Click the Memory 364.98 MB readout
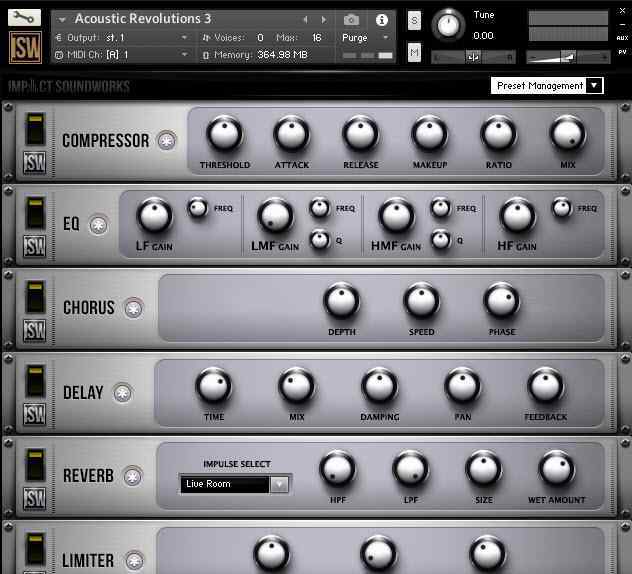632x574 pixels. (x=283, y=54)
